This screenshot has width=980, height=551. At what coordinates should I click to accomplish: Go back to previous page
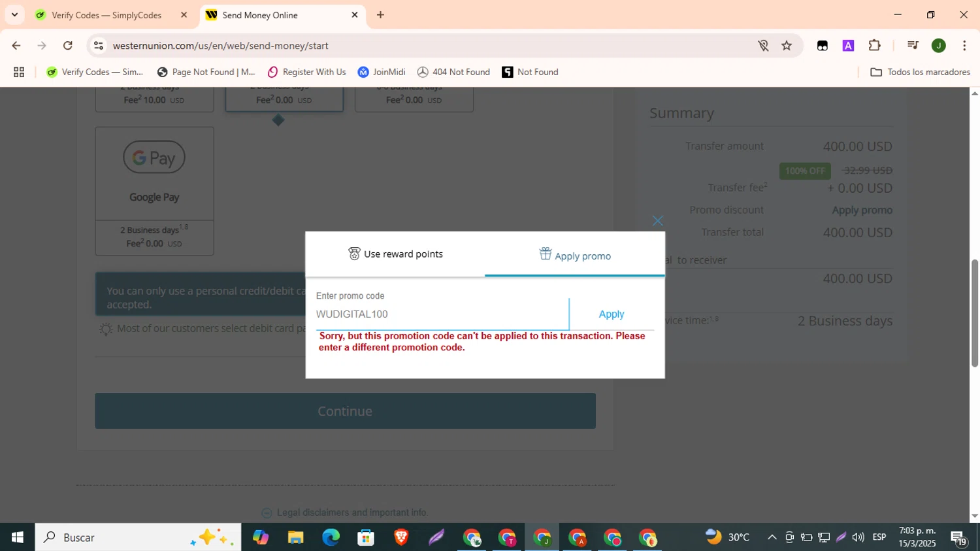(x=16, y=45)
